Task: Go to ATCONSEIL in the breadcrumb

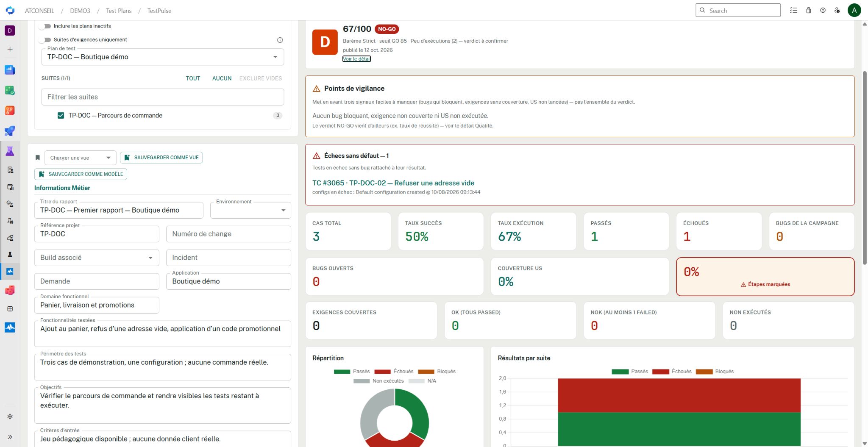Action: 39,11
